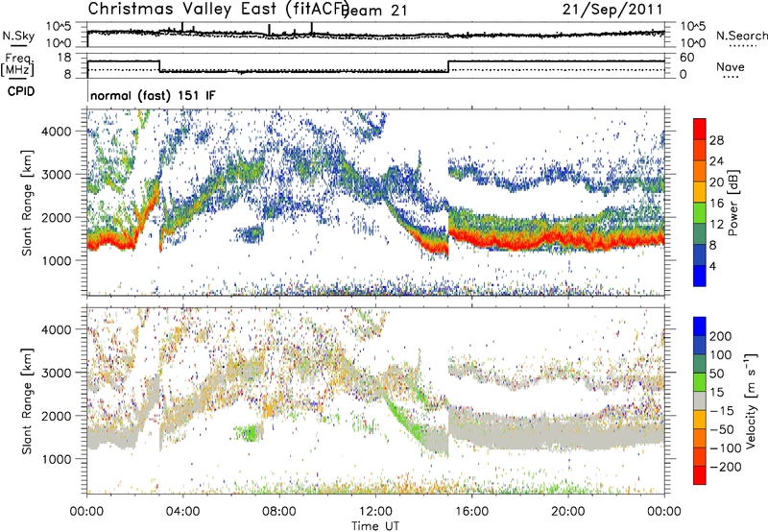Click the "12:00" time tick label

click(x=375, y=512)
